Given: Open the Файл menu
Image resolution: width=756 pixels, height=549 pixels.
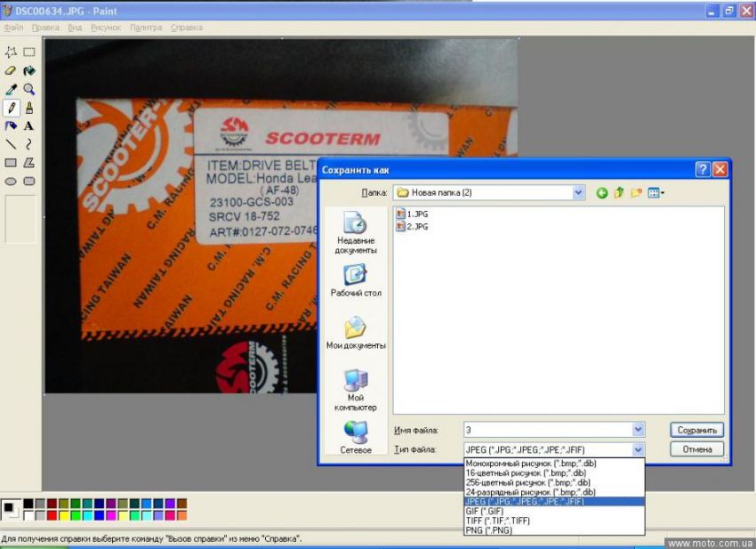Looking at the screenshot, I should click(x=13, y=28).
